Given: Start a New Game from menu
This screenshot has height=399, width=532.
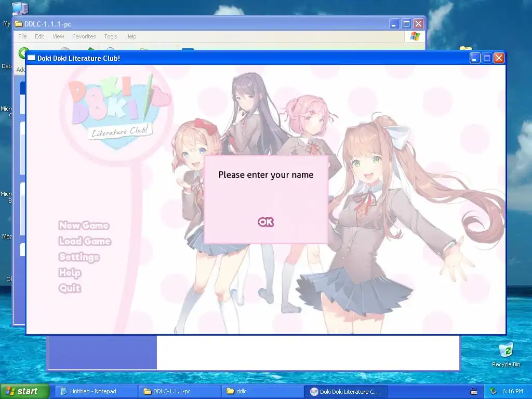Looking at the screenshot, I should 84,225.
